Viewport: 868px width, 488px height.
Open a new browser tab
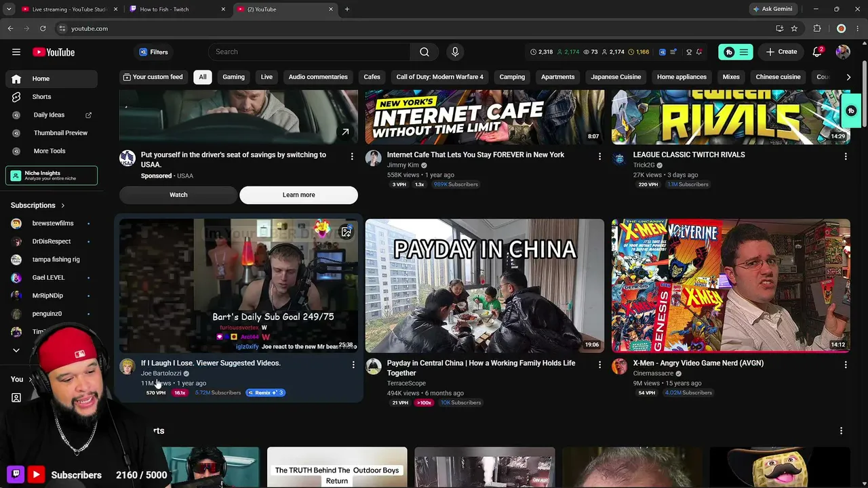tap(347, 9)
